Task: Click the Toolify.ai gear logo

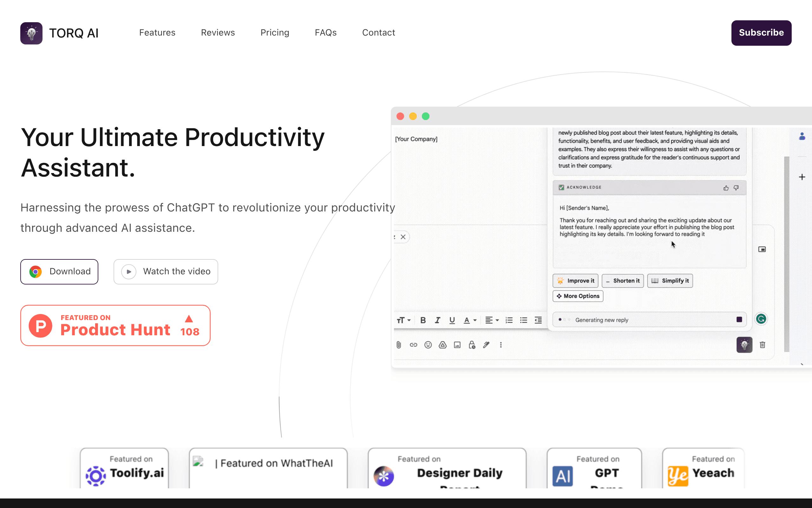Action: pos(95,476)
